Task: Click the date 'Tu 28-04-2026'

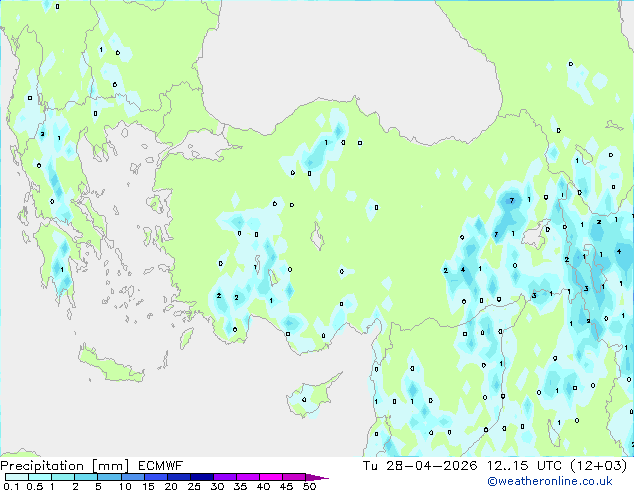Action: 420,466
